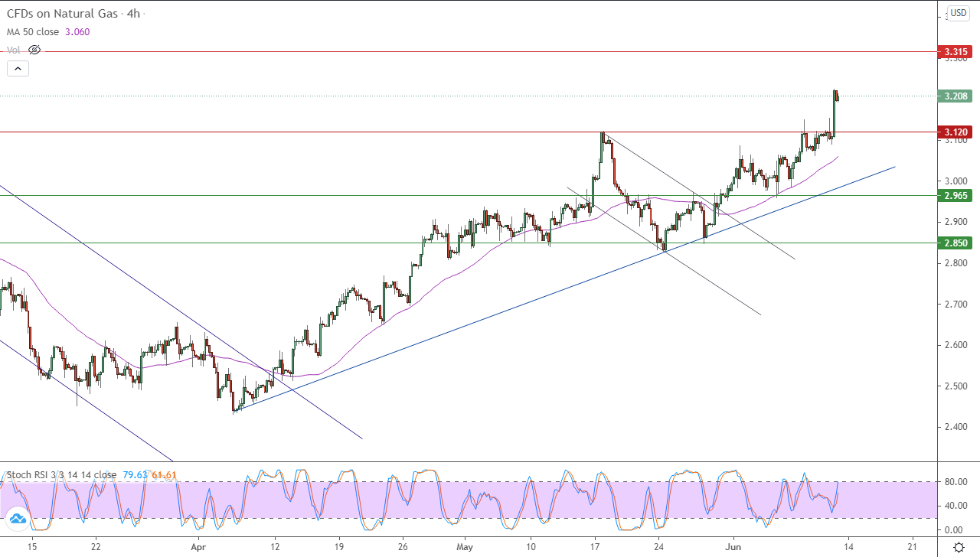Click the 12 date label on time axis
This screenshot has width=980, height=557.
click(275, 547)
